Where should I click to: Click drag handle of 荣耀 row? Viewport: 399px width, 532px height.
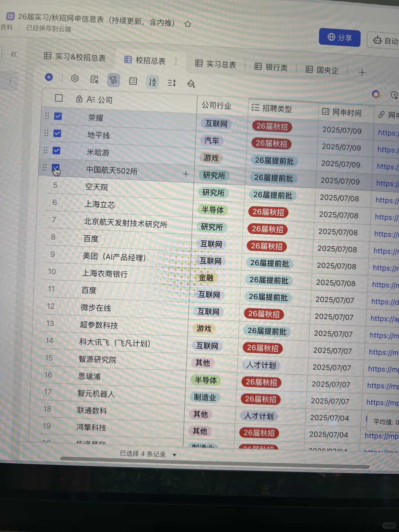(47, 116)
